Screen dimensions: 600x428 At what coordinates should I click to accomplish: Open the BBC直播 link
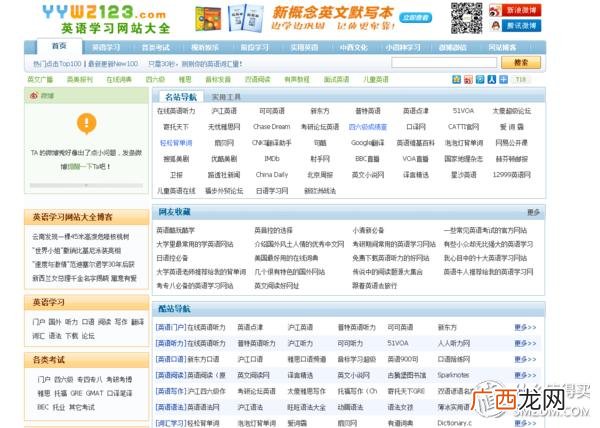[367, 158]
